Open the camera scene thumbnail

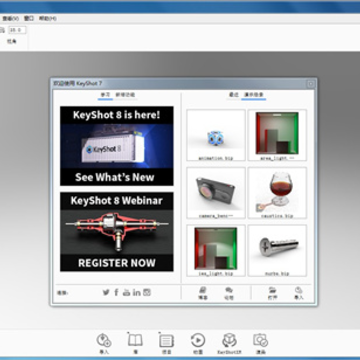(216, 193)
